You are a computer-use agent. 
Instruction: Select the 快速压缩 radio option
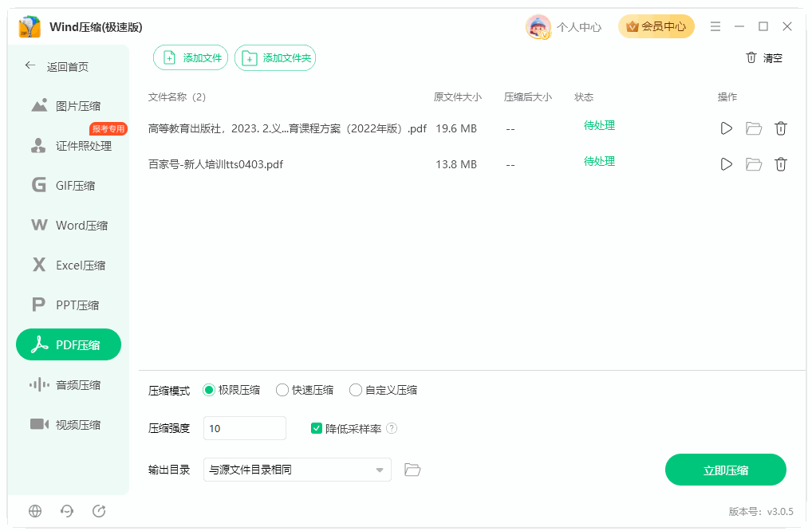(x=305, y=390)
